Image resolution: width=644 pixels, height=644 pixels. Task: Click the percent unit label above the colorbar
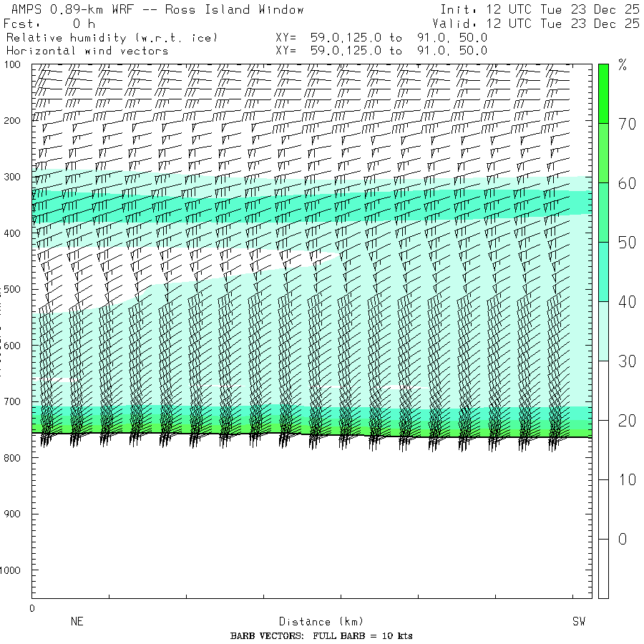click(x=623, y=67)
